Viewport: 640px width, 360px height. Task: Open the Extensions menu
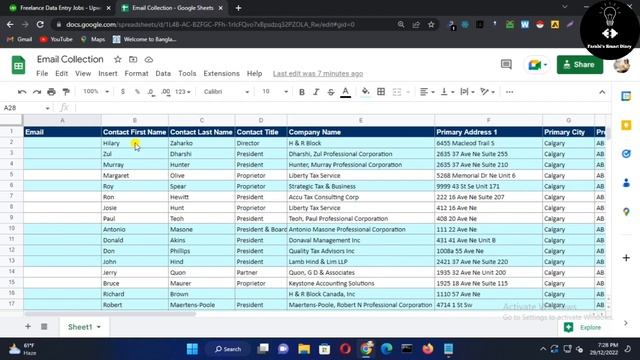click(x=222, y=73)
